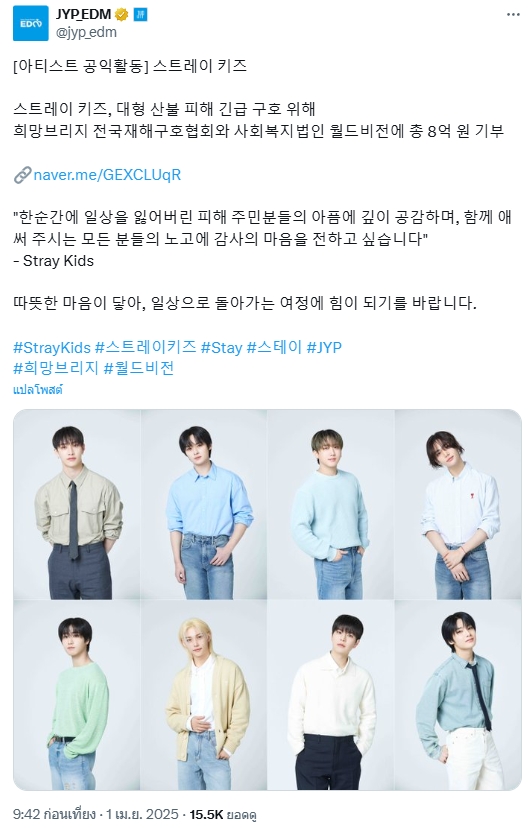Click the gold verified badge
The height and width of the screenshot is (828, 528).
[121, 14]
